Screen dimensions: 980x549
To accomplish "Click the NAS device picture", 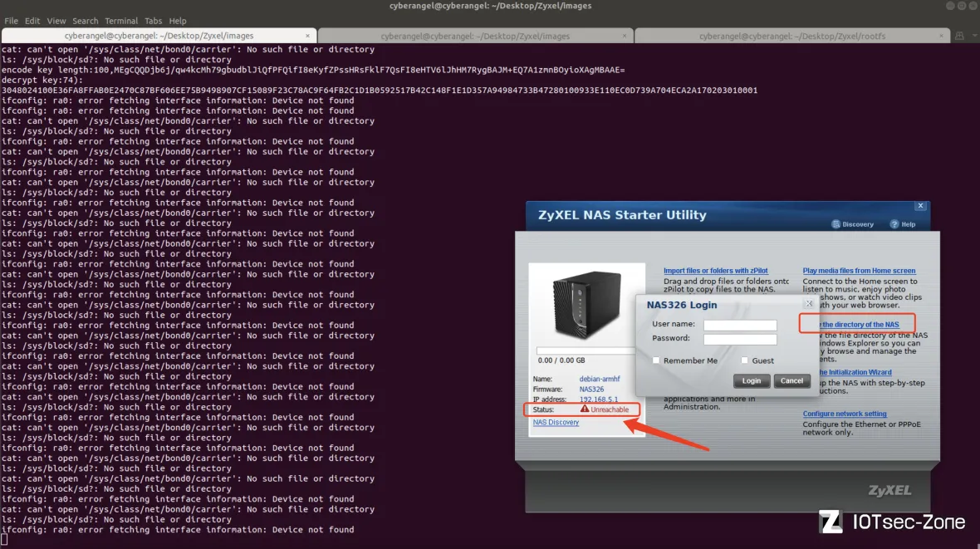I will pyautogui.click(x=586, y=305).
